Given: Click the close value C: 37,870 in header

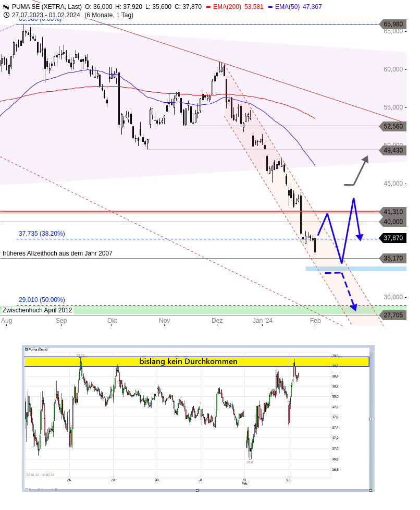Looking at the screenshot, I should [188, 6].
